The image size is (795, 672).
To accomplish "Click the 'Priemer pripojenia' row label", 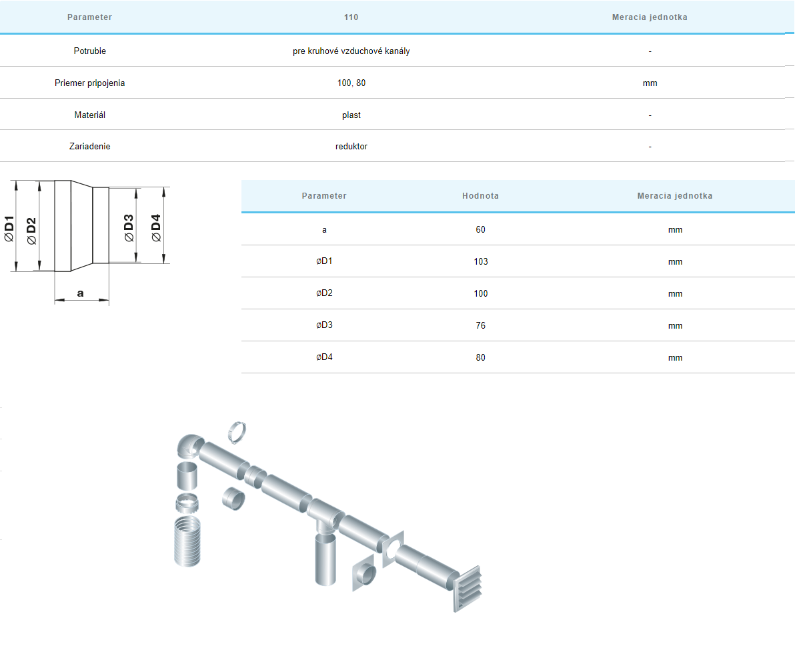I will coord(89,83).
